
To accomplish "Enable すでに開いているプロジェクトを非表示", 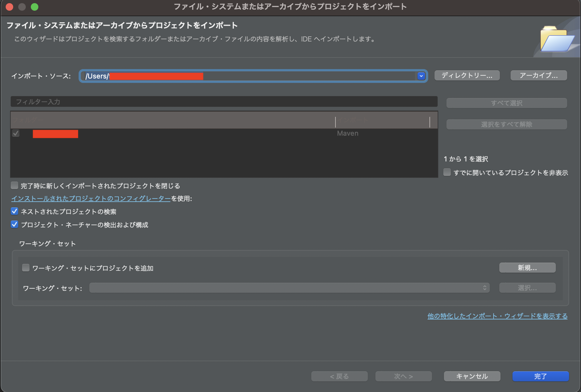I will coord(447,172).
